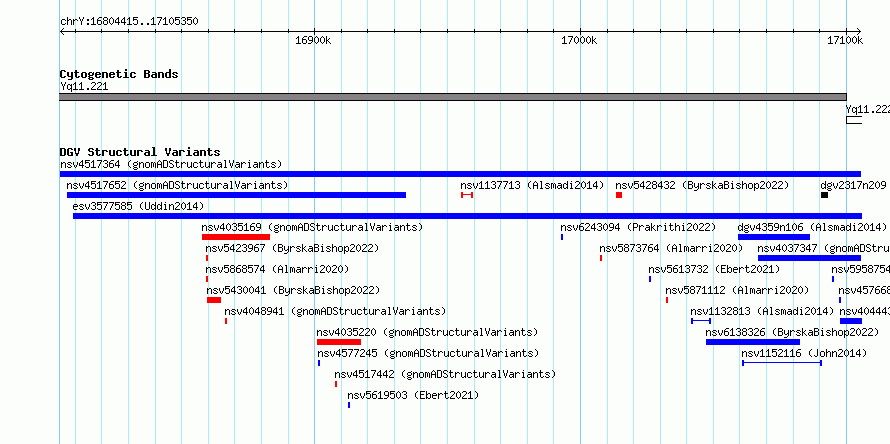Click the nsv1152116 blue bracket span
Screen dimensions: 890x444
(782, 363)
